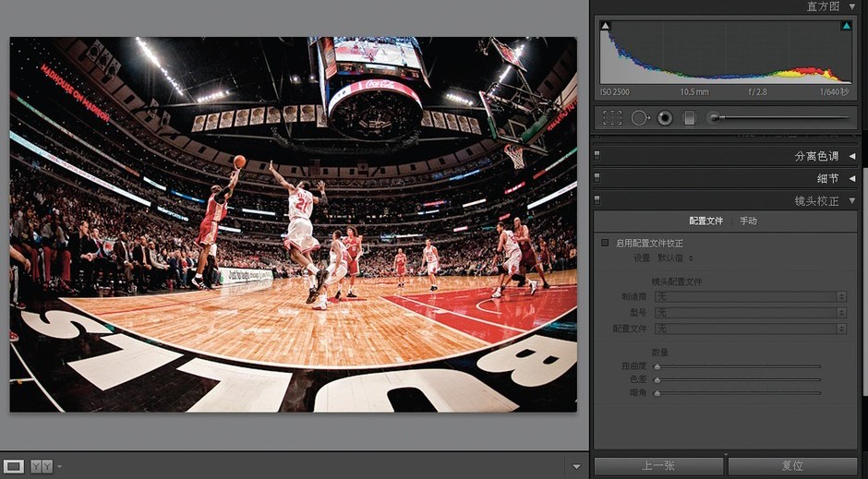The width and height of the screenshot is (868, 479).
Task: Open the lens profile 配置文件 dropdown
Action: pos(750,329)
